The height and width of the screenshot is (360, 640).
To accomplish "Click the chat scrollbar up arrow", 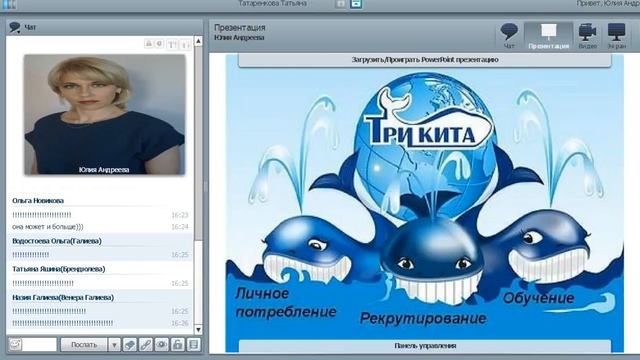I will click(198, 41).
